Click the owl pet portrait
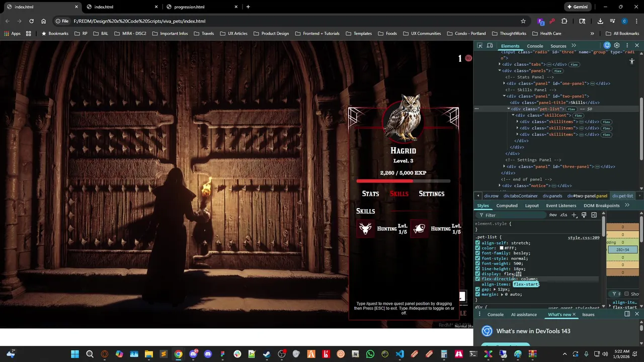 coord(403,118)
